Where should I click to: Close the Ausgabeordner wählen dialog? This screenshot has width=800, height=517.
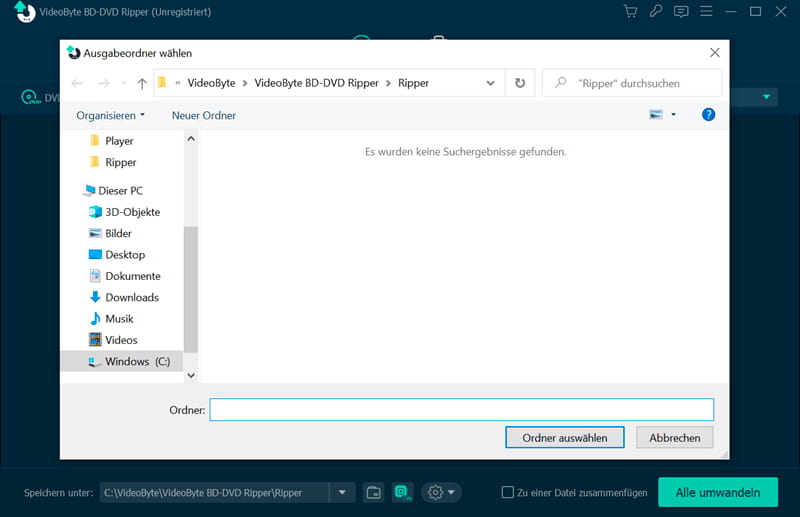[715, 53]
